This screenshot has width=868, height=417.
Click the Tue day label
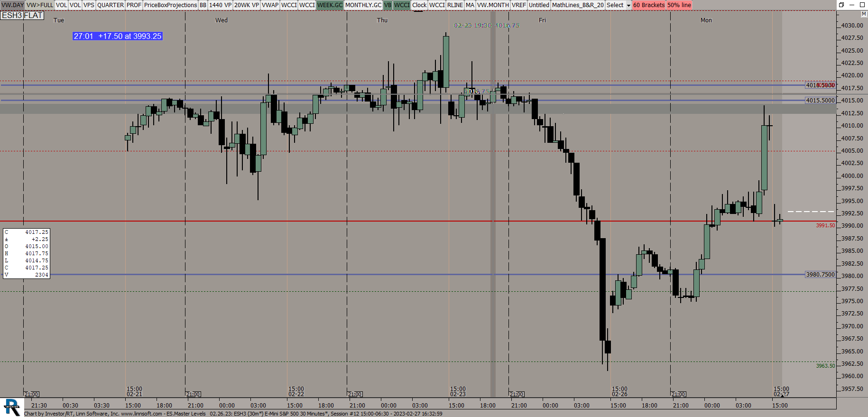click(x=59, y=20)
